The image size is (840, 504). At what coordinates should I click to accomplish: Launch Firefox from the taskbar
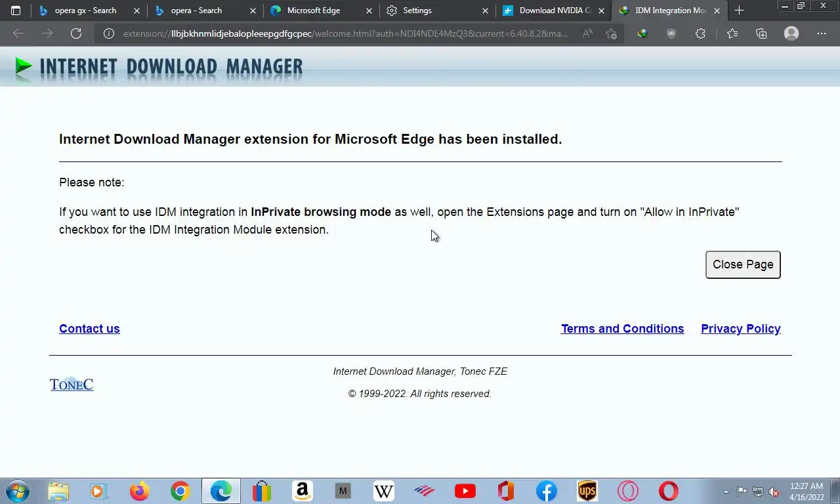point(139,491)
